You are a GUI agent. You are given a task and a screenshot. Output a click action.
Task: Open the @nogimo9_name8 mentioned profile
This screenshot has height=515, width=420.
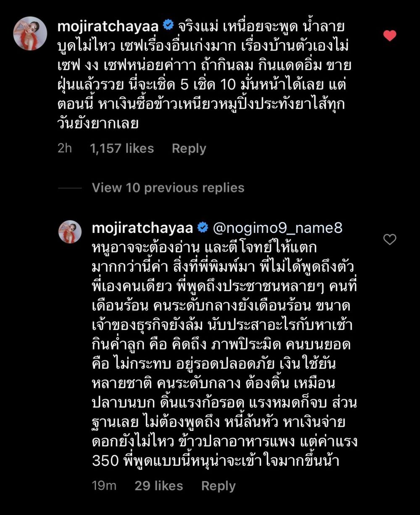click(278, 228)
